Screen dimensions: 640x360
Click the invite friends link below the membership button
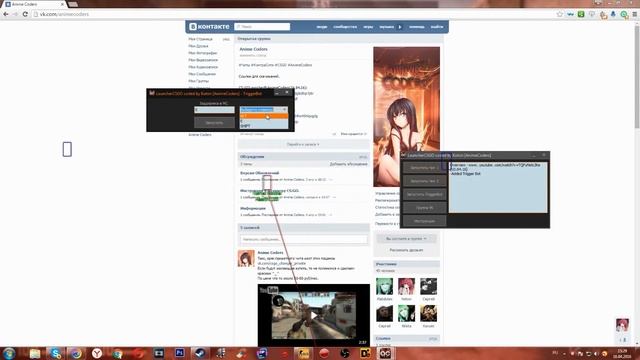pos(406,250)
